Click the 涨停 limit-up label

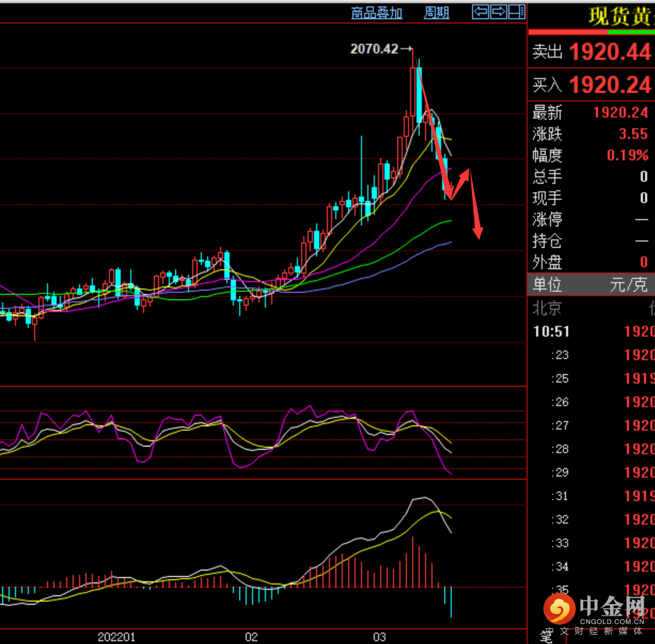547,219
